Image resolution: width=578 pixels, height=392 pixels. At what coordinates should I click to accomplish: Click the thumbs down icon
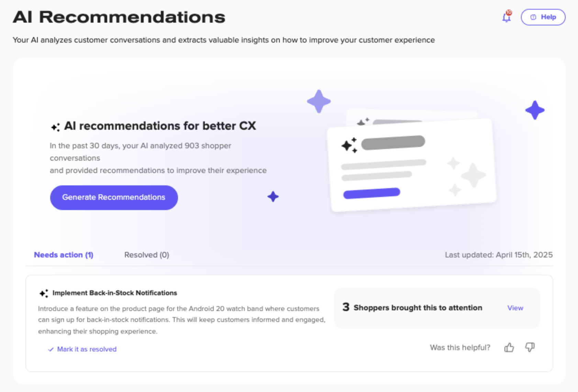(530, 347)
